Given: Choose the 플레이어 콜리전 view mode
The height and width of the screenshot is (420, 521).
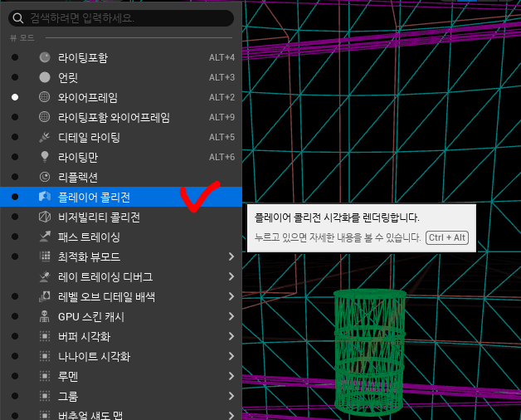Looking at the screenshot, I should point(121,197).
